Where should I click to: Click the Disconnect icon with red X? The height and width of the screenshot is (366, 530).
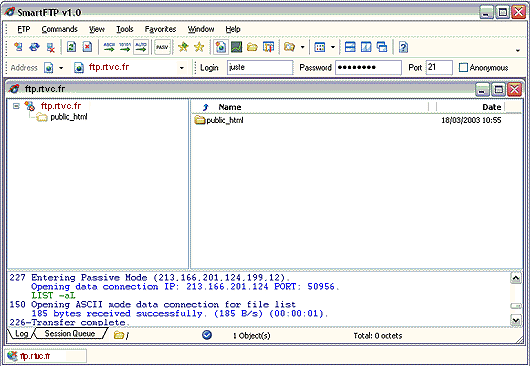(51, 47)
